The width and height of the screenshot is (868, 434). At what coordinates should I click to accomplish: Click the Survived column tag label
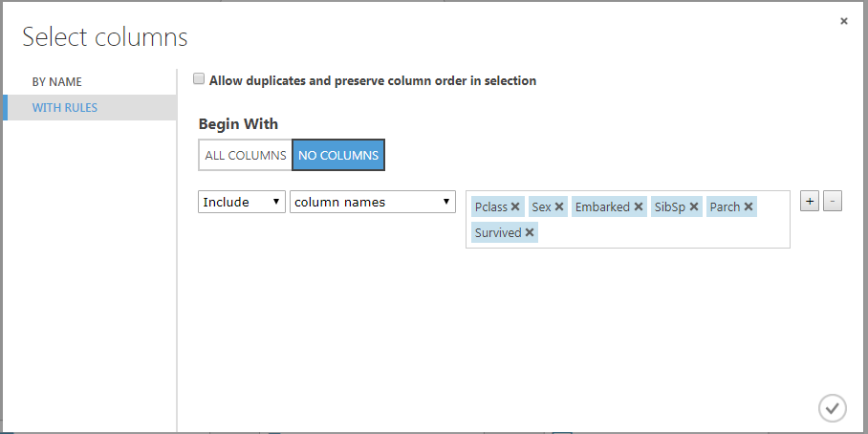pos(497,232)
